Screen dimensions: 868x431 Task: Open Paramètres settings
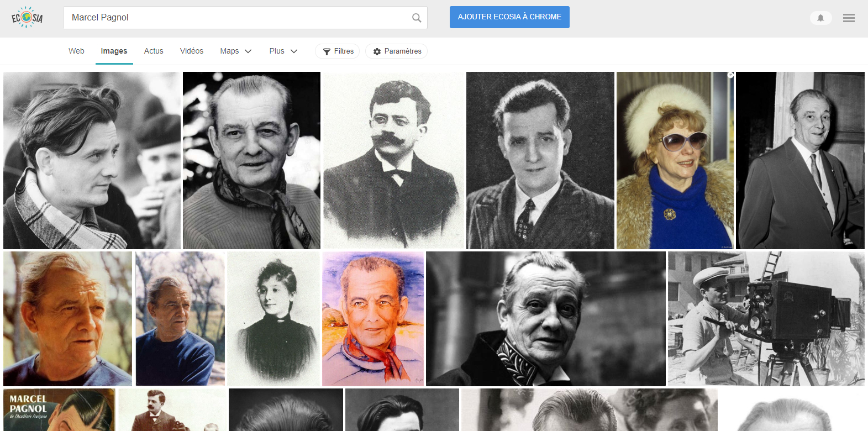pos(396,51)
